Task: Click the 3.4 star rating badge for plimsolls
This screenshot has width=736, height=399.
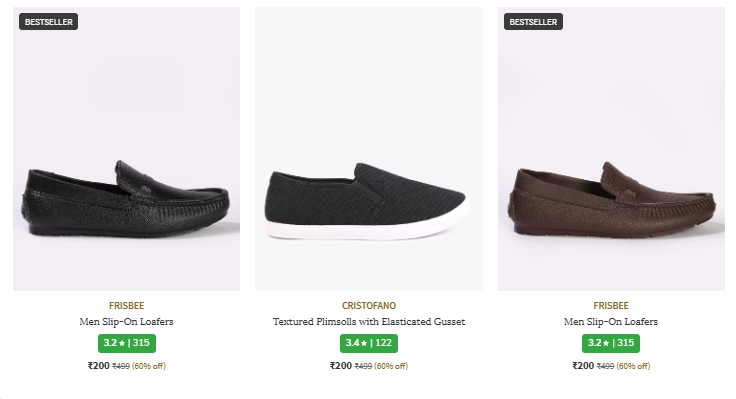Action: pyautogui.click(x=369, y=343)
